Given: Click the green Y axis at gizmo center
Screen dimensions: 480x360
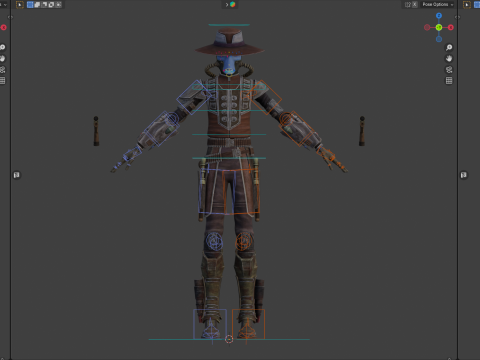Looking at the screenshot, I should 439,27.
